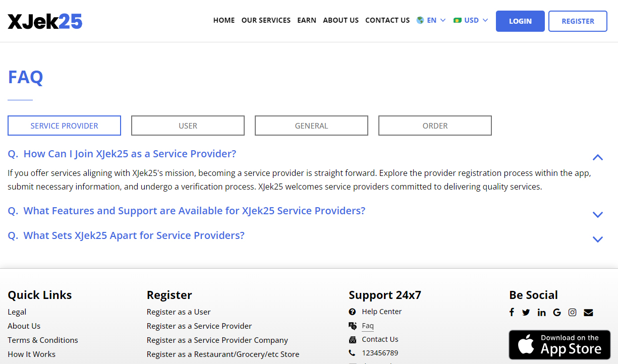618x364 pixels.
Task: Collapse the expanded Service Provider join answer
Action: coord(598,157)
